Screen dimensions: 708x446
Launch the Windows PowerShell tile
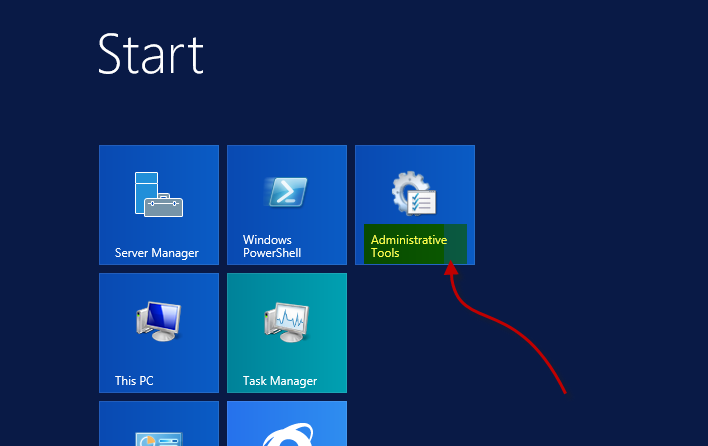coord(287,205)
